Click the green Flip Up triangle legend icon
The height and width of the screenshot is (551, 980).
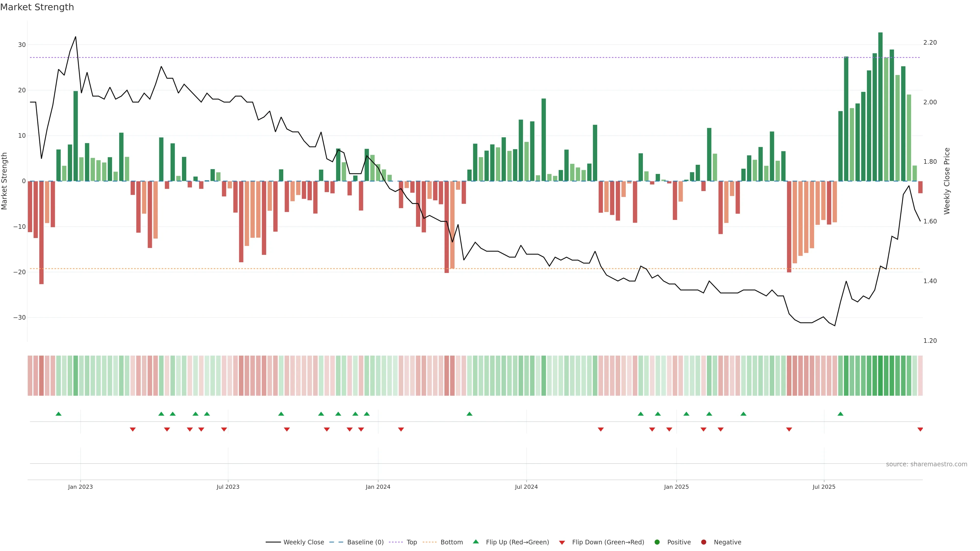tap(475, 542)
